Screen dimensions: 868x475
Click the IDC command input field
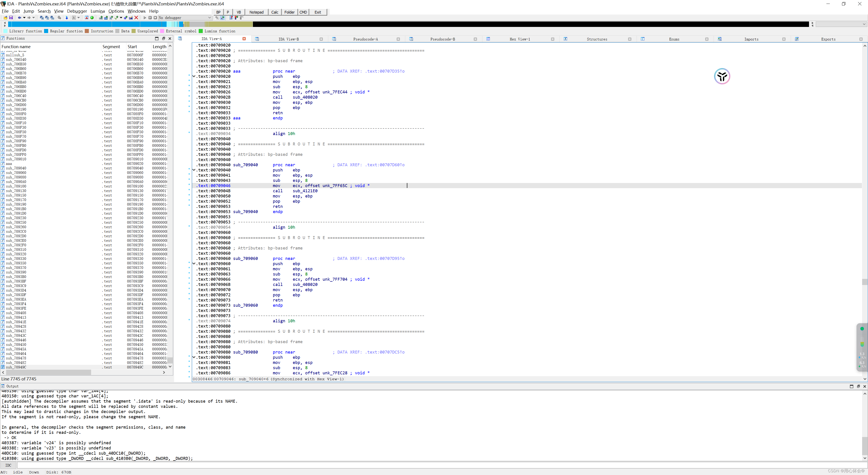click(x=438, y=465)
